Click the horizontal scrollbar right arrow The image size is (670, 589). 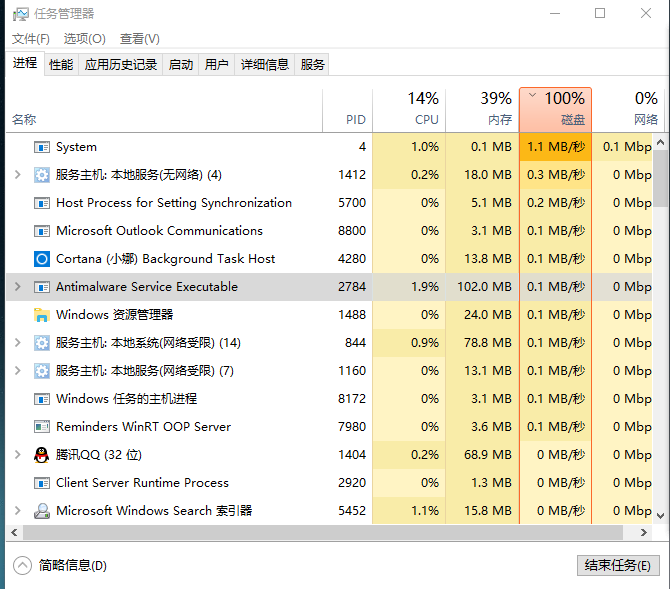coord(644,533)
